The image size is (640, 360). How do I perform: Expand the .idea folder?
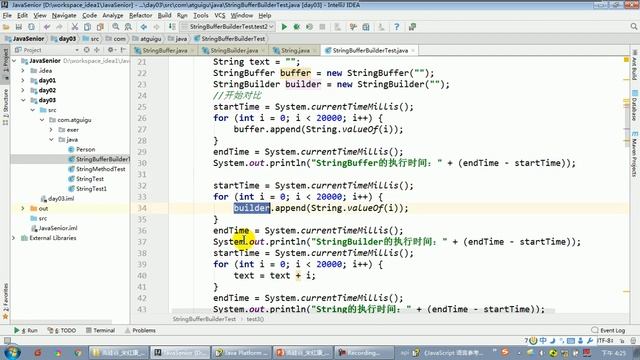point(23,71)
